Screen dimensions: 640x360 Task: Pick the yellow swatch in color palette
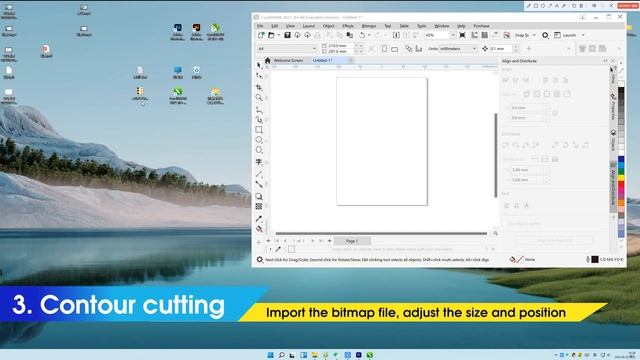(621, 178)
